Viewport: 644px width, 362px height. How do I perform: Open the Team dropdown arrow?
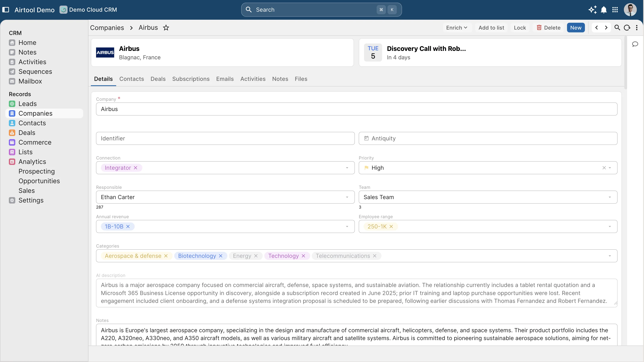coord(610,197)
